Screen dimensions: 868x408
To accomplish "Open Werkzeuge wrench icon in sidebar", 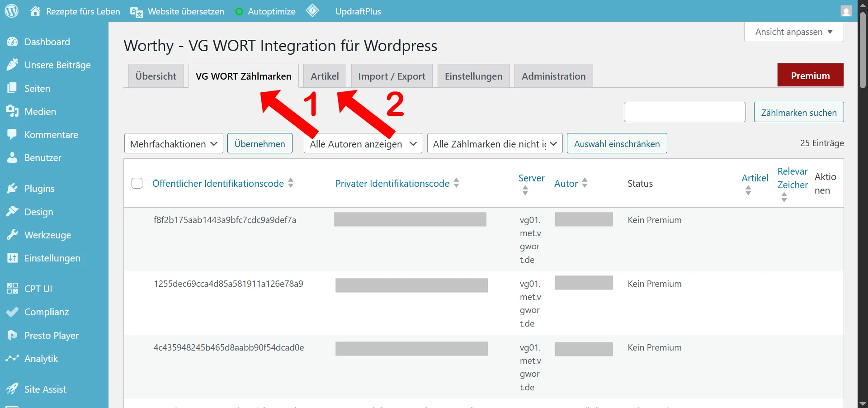I will [12, 235].
